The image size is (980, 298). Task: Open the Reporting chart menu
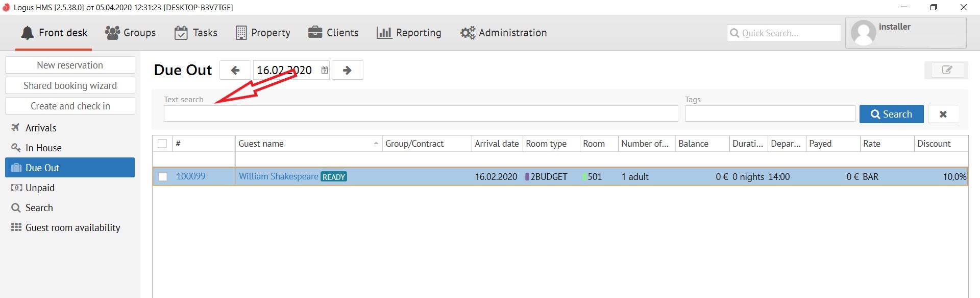[x=409, y=33]
